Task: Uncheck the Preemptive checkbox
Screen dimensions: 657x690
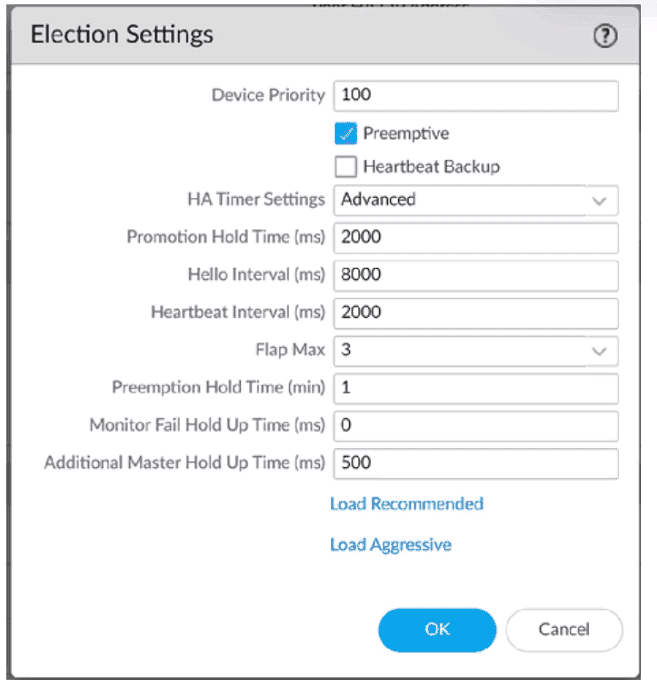Action: click(x=346, y=134)
